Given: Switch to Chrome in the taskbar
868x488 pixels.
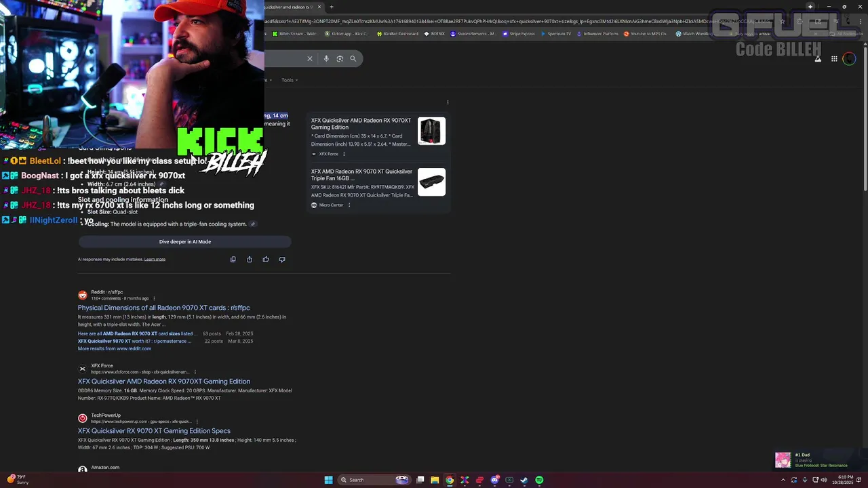Looking at the screenshot, I should click(450, 480).
